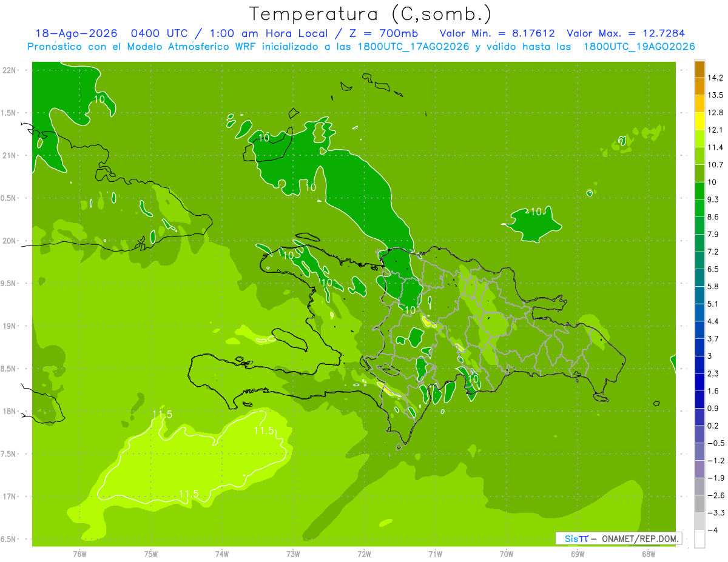
Task: Pick the yellow swatch between 12.8 and 12.1
Action: coord(699,121)
